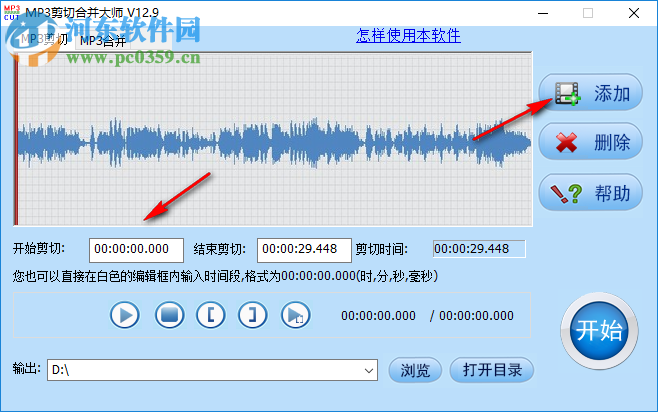Stop audio playback
Image resolution: width=658 pixels, height=412 pixels.
coord(170,315)
